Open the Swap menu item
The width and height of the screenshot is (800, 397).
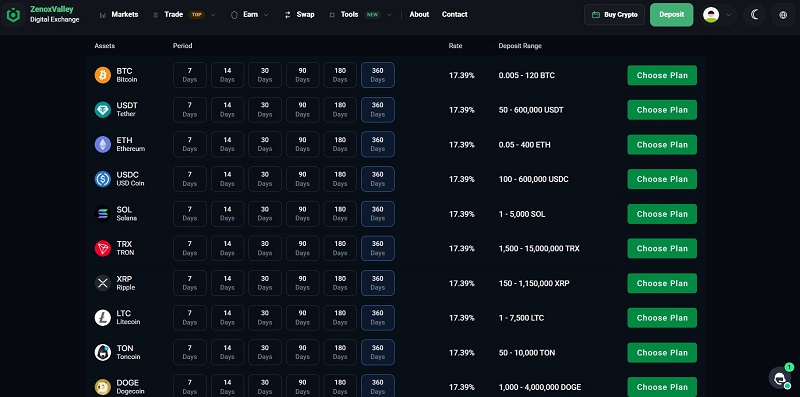(x=305, y=15)
